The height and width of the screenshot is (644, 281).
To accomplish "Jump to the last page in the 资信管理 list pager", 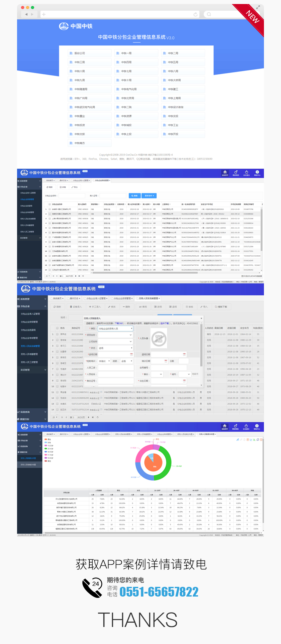I will (79, 276).
